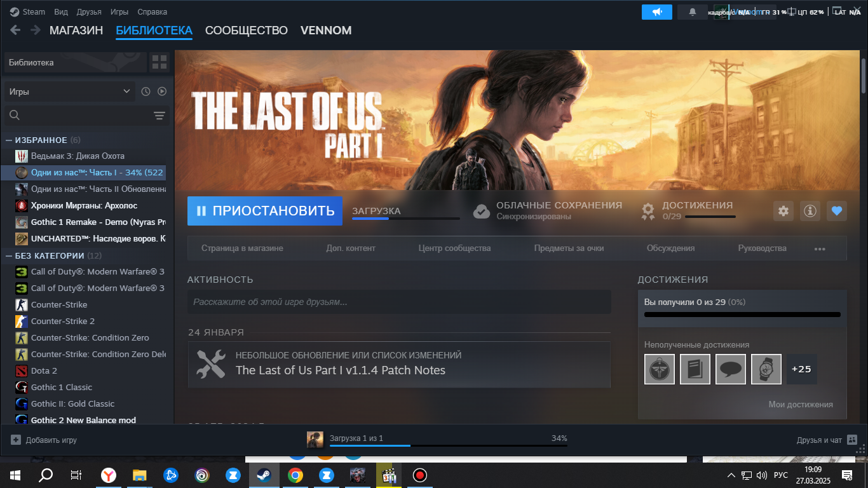Click the ЗАГРУЗКА progress bar
Viewport: 868px width, 488px height.
coord(406,219)
